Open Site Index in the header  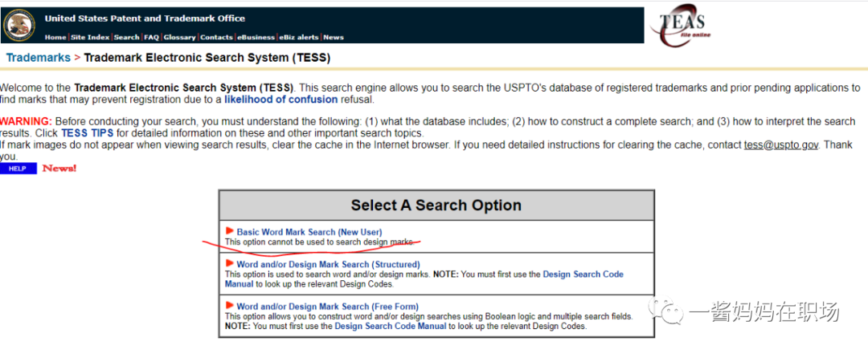tap(90, 38)
